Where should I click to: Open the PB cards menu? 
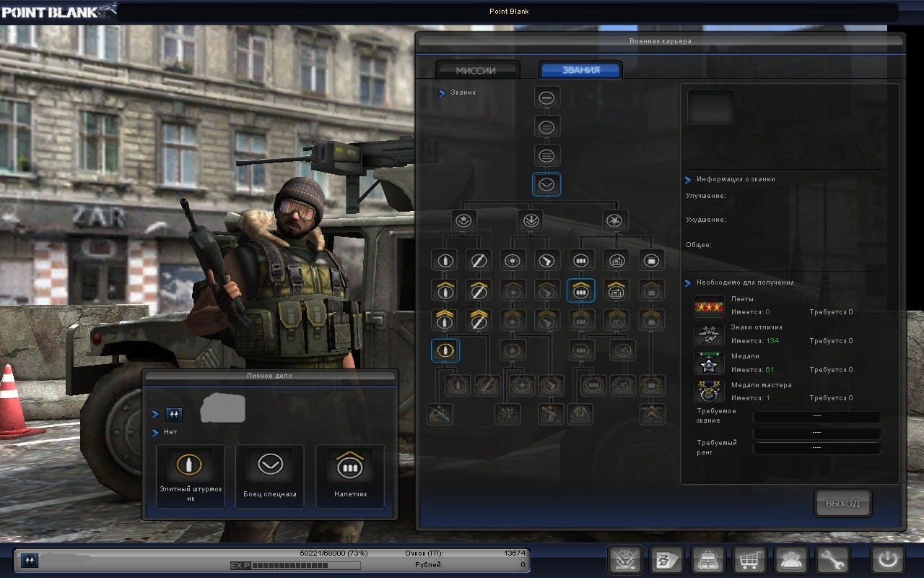point(666,560)
